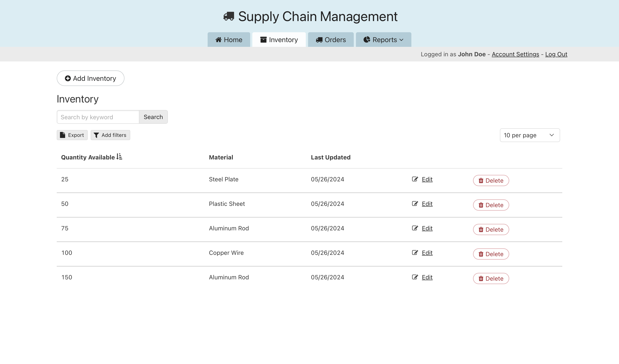The height and width of the screenshot is (364, 619).
Task: Switch to the Orders tab
Action: click(x=331, y=40)
